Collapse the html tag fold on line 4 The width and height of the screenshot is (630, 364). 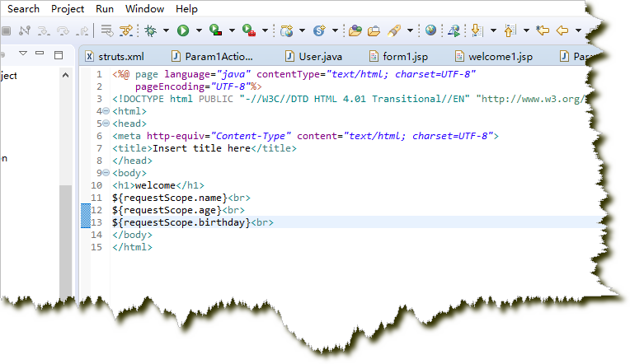coord(106,111)
